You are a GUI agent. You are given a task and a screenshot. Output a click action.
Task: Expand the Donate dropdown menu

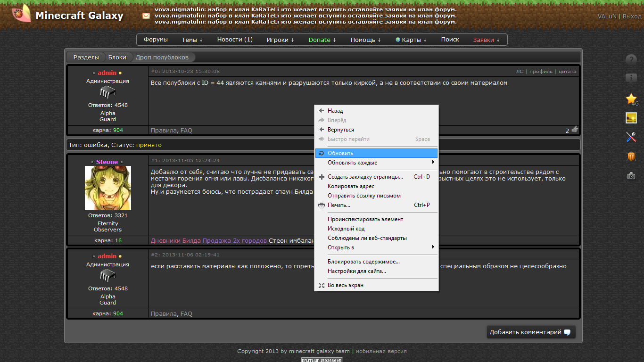322,40
